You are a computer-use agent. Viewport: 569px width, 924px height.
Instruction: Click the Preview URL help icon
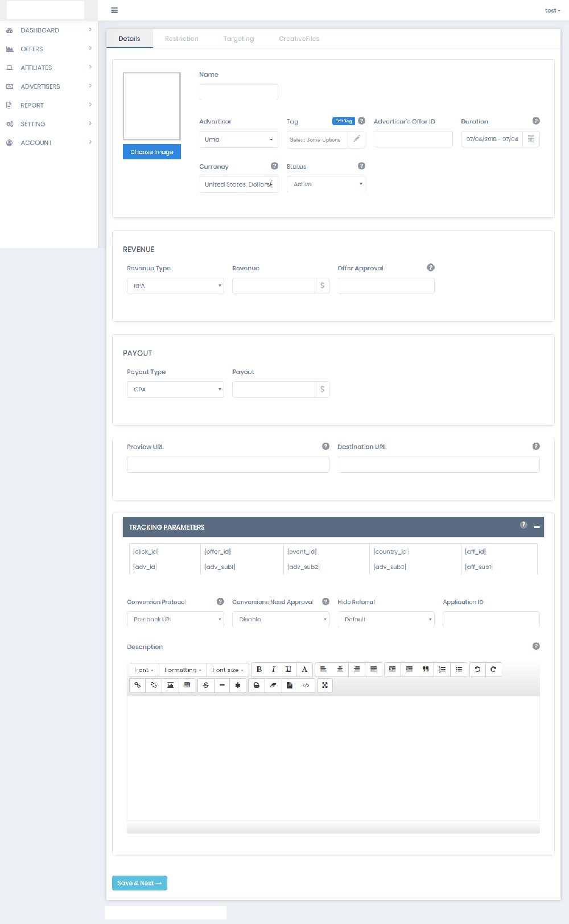pos(325,446)
